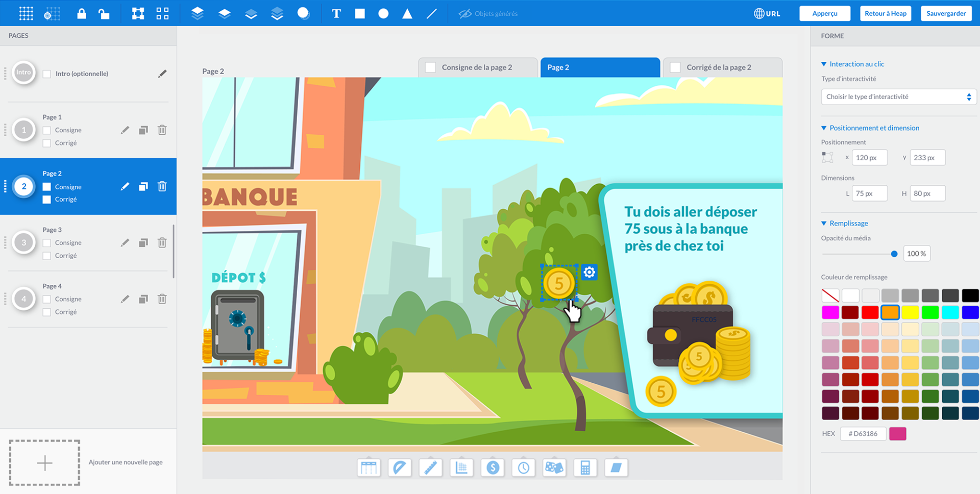Open the clock tool below canvas

523,467
